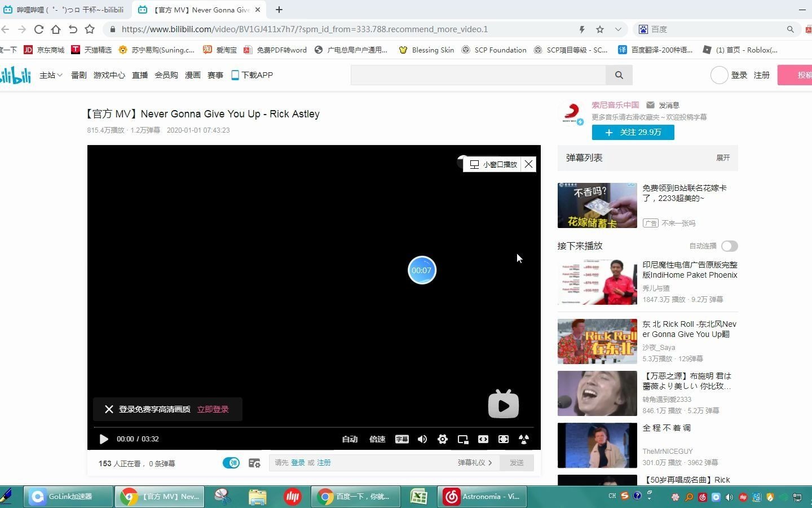Viewport: 812px width, 508px height.
Task: Click 登录 in the danmaku input bar
Action: [298, 463]
